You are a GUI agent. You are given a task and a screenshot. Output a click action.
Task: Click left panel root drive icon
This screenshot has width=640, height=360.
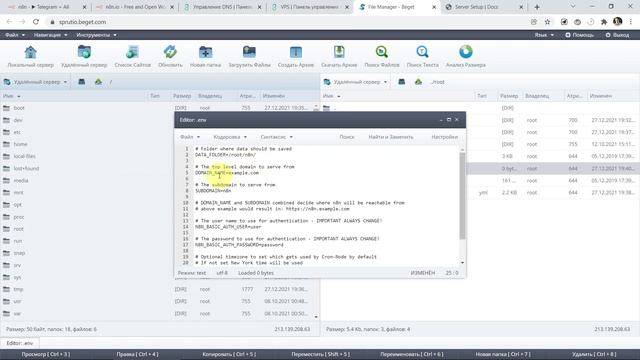[x=82, y=82]
